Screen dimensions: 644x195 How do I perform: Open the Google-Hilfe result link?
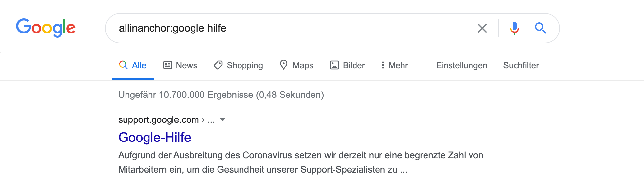pos(154,137)
